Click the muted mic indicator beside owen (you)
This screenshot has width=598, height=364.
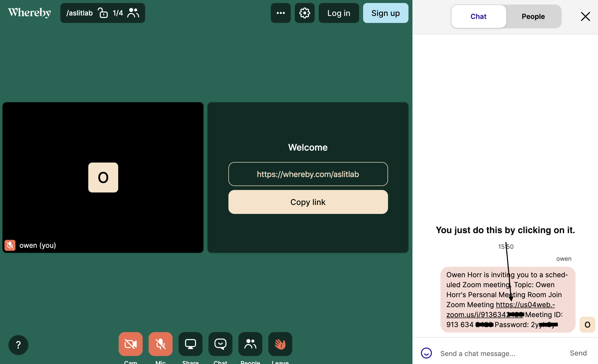(10, 245)
